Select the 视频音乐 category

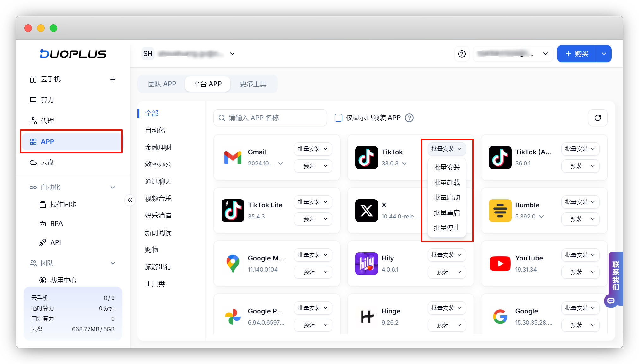[x=158, y=199]
